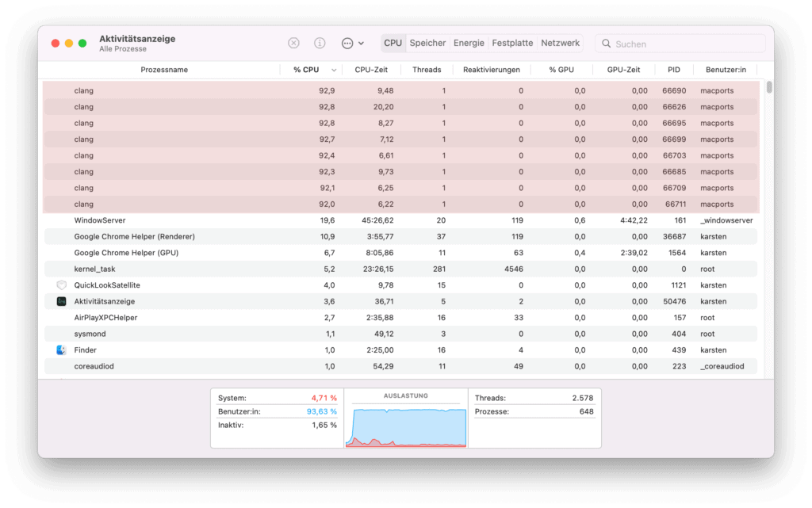Select the WindowServer process name

click(x=99, y=220)
